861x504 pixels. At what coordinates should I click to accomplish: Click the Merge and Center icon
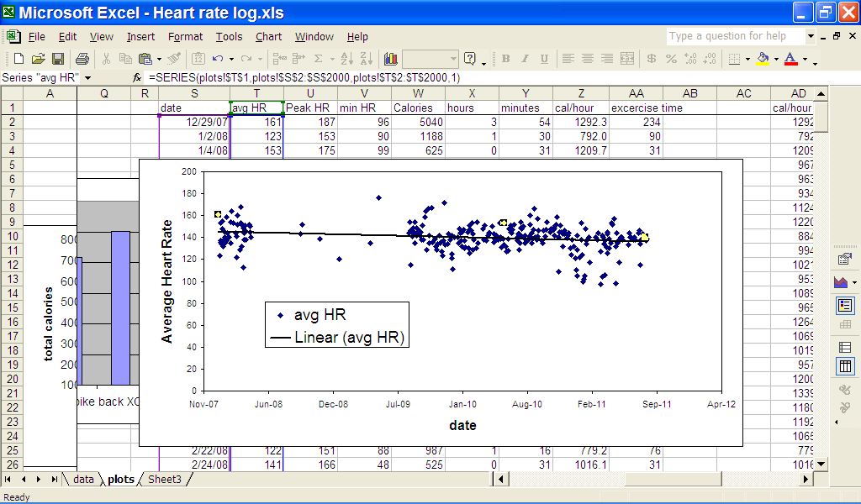(x=627, y=59)
